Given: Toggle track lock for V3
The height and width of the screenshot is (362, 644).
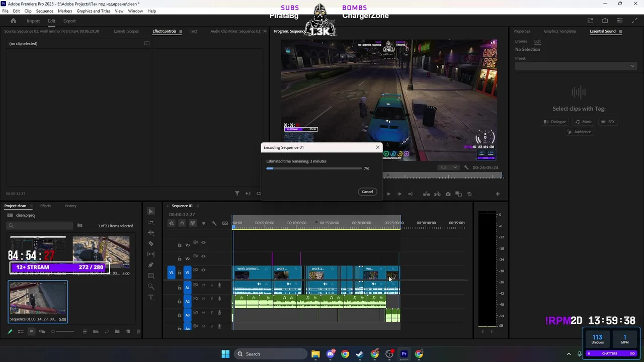Looking at the screenshot, I should pos(180,245).
